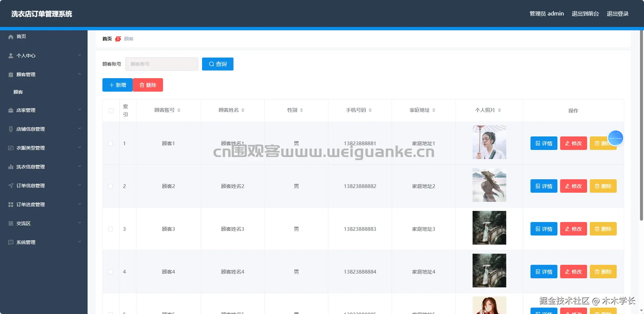This screenshot has height=314, width=644.
Task: Click 删除 for row 顾客4
Action: click(x=603, y=272)
